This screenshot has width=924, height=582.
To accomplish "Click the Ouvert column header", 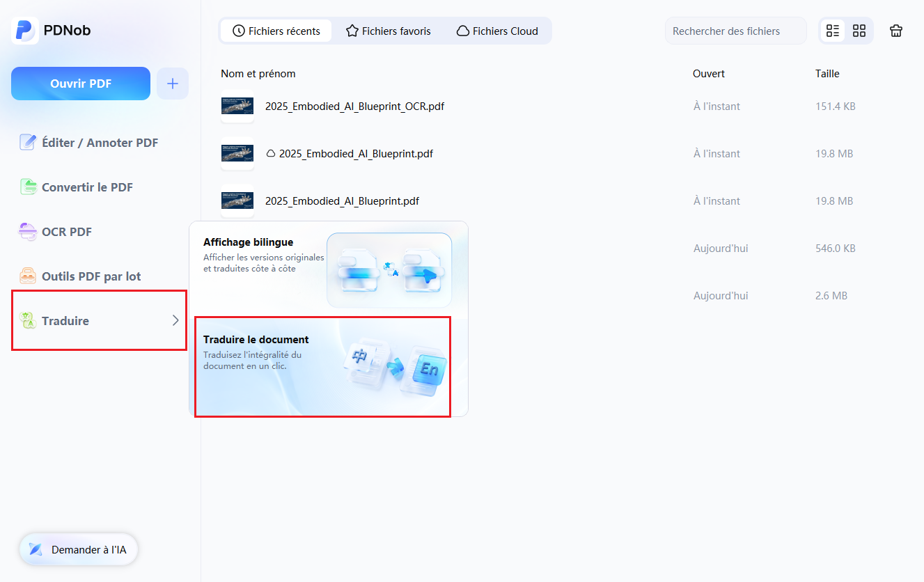I will click(x=709, y=74).
